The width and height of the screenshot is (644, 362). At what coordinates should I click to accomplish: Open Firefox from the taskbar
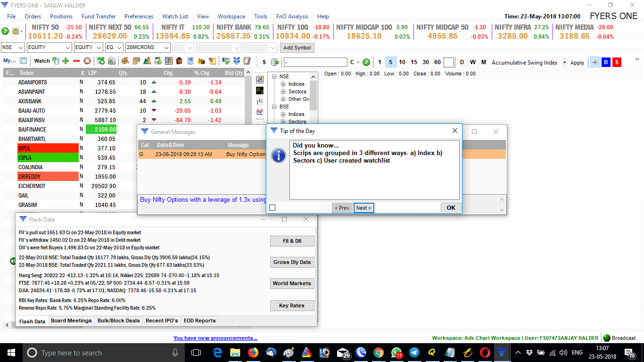[x=253, y=353]
